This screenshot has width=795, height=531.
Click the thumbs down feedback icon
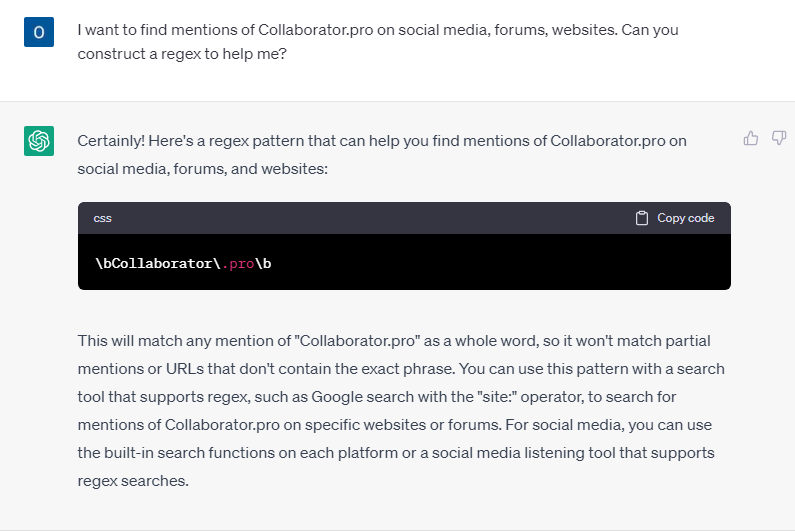pyautogui.click(x=779, y=139)
